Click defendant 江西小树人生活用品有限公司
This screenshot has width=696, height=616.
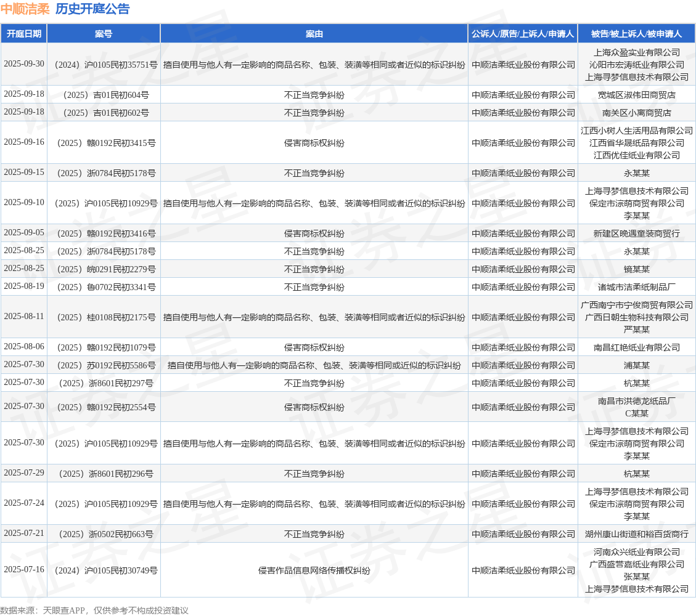[637, 131]
